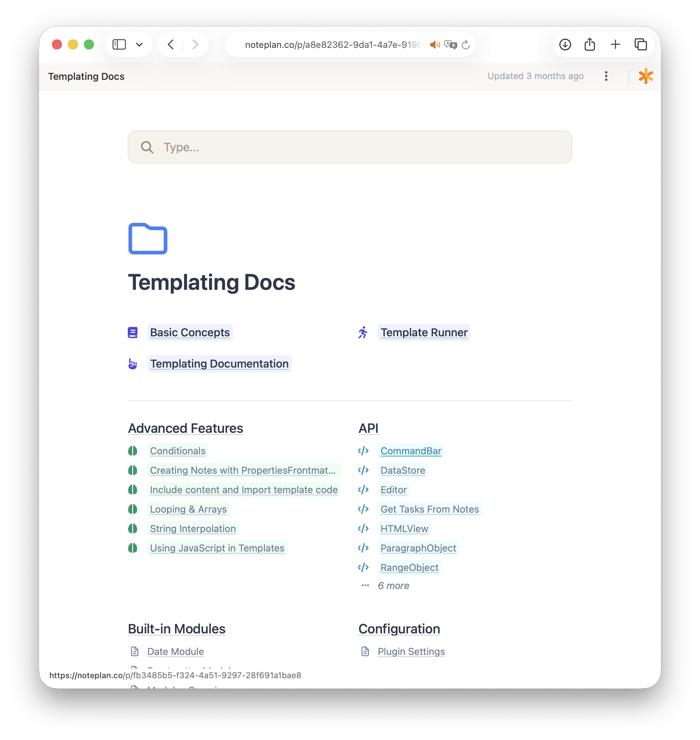Viewport: 700px width, 740px height.
Task: Open the three-dot options menu
Action: pyautogui.click(x=606, y=76)
